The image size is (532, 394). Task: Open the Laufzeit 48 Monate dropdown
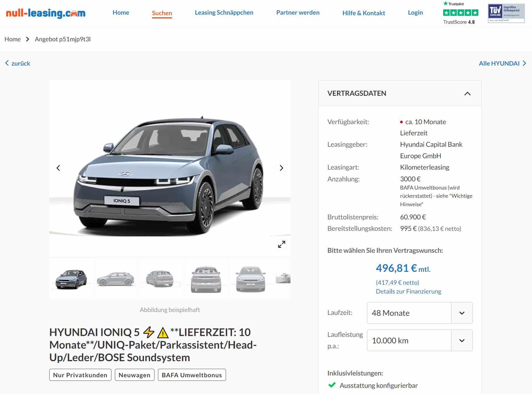[x=419, y=313]
